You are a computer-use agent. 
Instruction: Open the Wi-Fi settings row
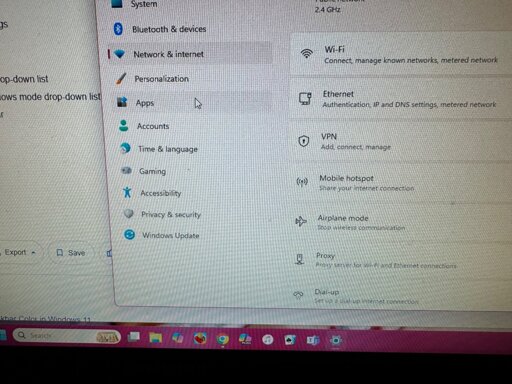click(401, 55)
